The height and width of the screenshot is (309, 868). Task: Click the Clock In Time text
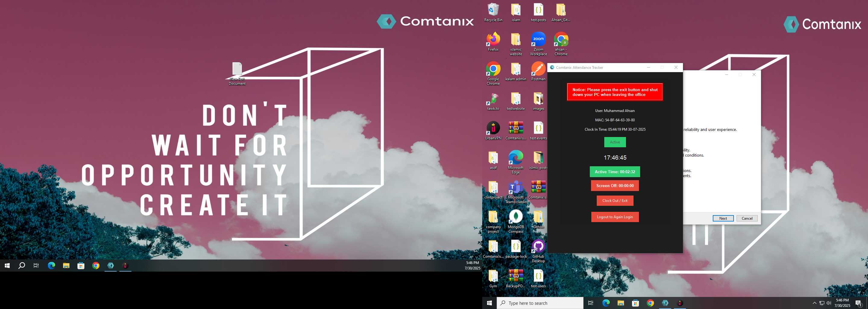click(615, 129)
